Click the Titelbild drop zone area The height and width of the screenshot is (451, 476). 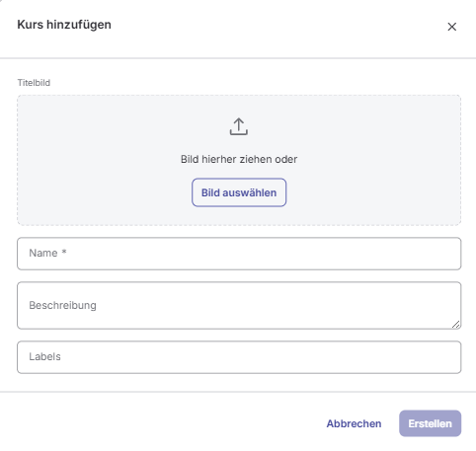239,160
